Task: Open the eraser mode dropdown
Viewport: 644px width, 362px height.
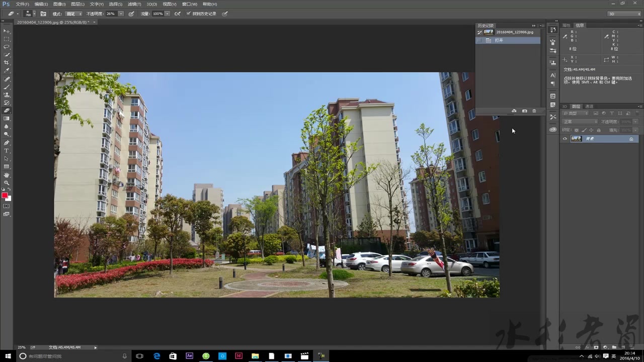Action: pyautogui.click(x=73, y=14)
